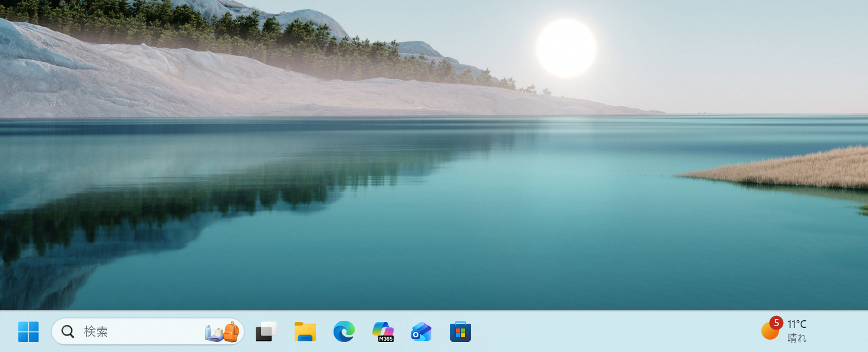The image size is (868, 352).
Task: Click the 晴れ weather condition text
Action: 797,338
